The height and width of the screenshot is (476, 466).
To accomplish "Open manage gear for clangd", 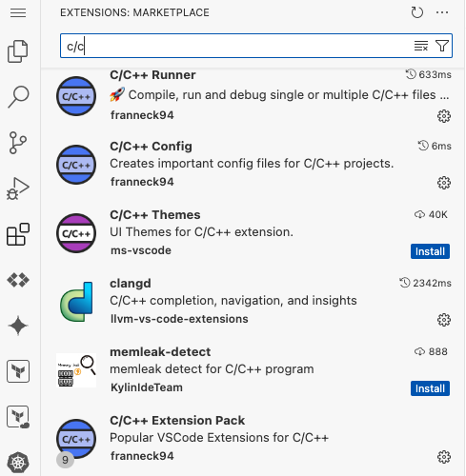I will point(444,320).
